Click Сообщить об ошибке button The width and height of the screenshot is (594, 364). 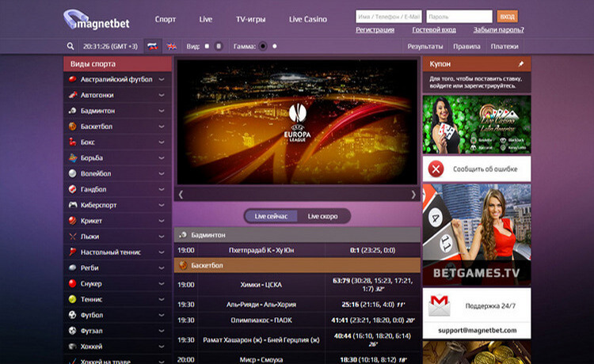pos(477,169)
